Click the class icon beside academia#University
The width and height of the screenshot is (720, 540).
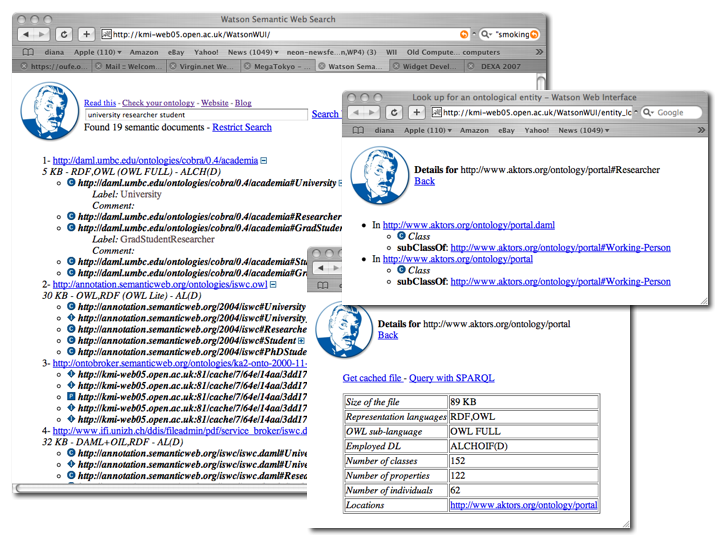tap(71, 184)
